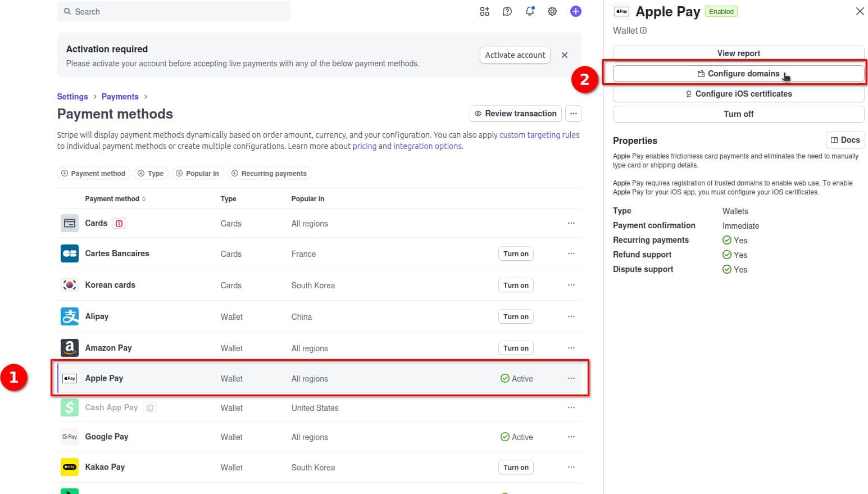Viewport: 868px width, 494px height.
Task: Go to Payments breadcrumb
Action: pos(120,97)
